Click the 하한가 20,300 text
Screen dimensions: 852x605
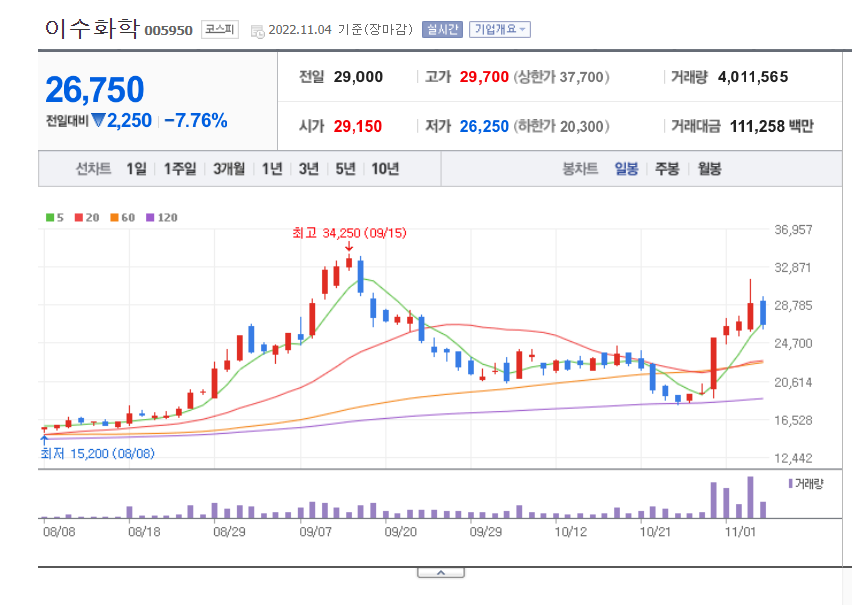pyautogui.click(x=561, y=127)
